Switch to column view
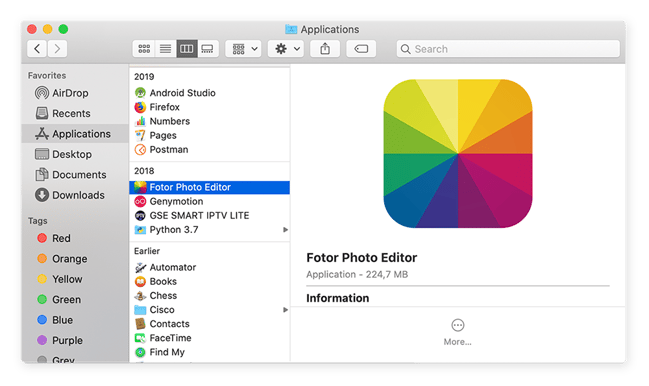This screenshot has height=386, width=649. coord(187,49)
